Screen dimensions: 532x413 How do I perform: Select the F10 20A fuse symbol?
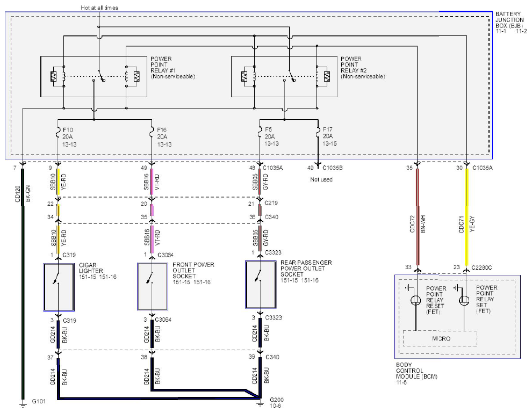tap(57, 133)
